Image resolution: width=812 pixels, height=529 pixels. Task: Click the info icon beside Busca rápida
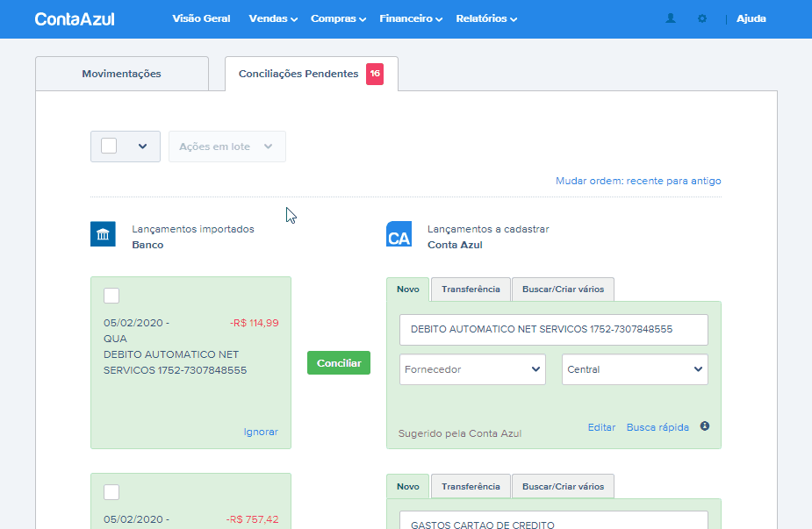click(705, 426)
